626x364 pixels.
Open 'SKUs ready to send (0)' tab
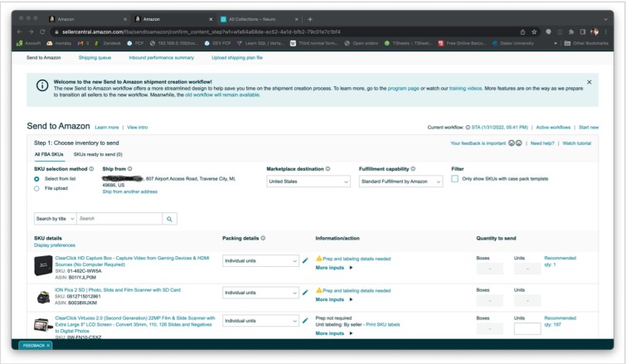tap(98, 154)
